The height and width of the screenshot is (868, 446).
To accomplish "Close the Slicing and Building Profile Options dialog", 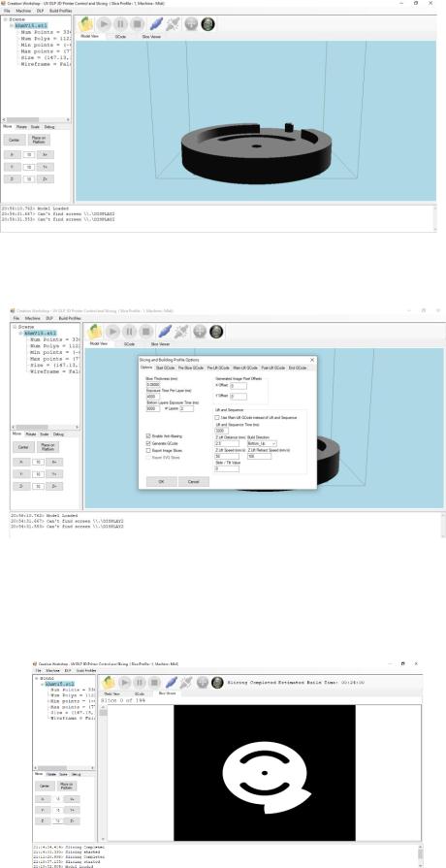I will pyautogui.click(x=312, y=360).
